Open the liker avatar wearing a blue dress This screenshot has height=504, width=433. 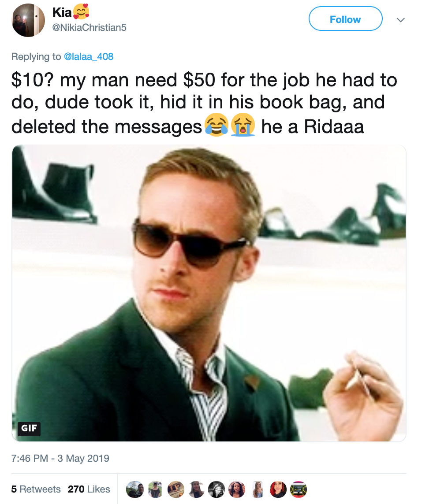click(258, 489)
